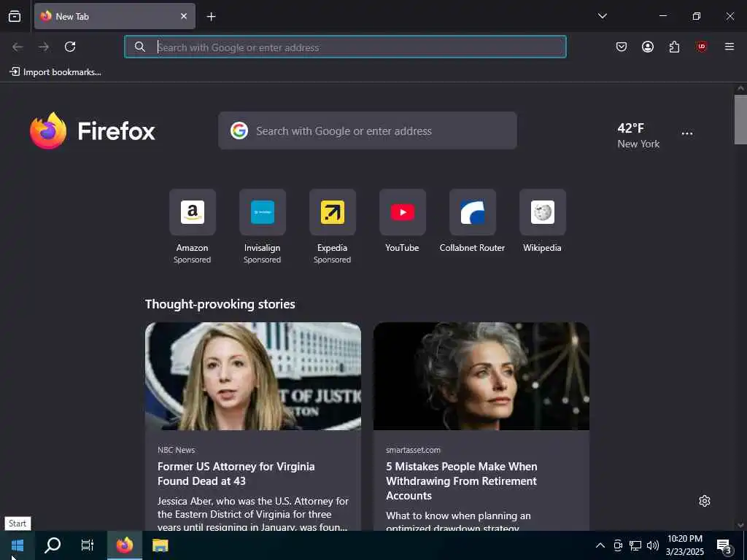This screenshot has width=747, height=560.
Task: Open the network tray icon
Action: [x=635, y=545]
